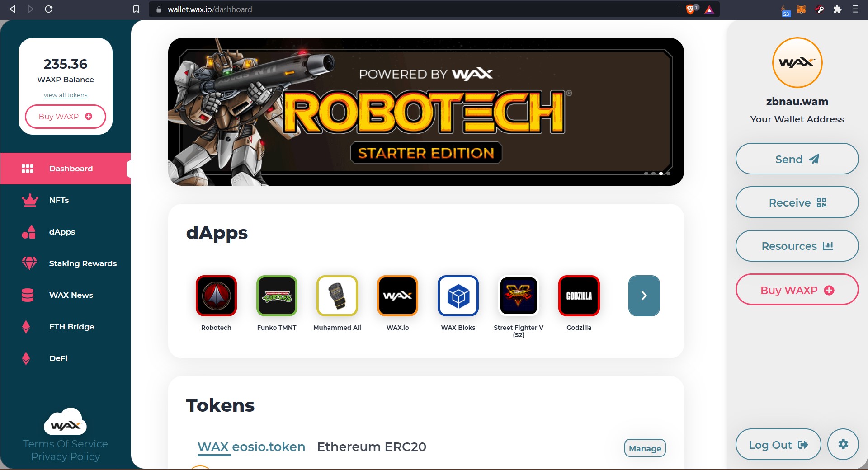
Task: Open dApps in the sidebar
Action: (66, 232)
